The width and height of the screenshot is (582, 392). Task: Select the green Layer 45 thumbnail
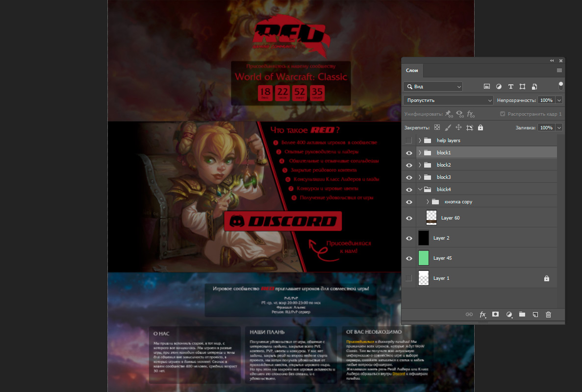point(424,258)
